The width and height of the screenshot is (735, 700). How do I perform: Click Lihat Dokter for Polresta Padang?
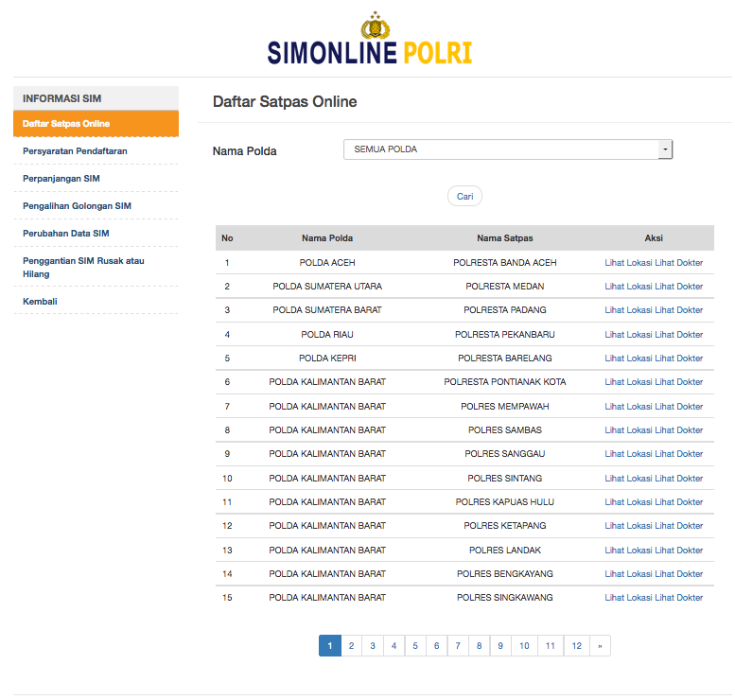(x=679, y=310)
